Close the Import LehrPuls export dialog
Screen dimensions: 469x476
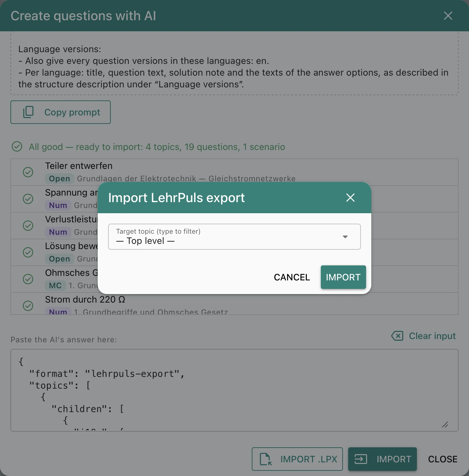click(350, 198)
